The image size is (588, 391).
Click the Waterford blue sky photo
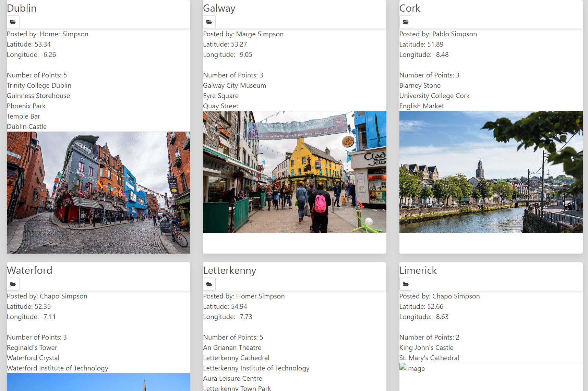coord(98,382)
